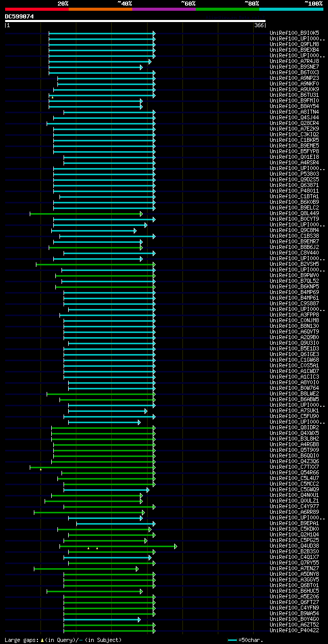Click the label UniRef100_B9EMR7
The height and width of the screenshot is (644, 328).
pos(294,241)
